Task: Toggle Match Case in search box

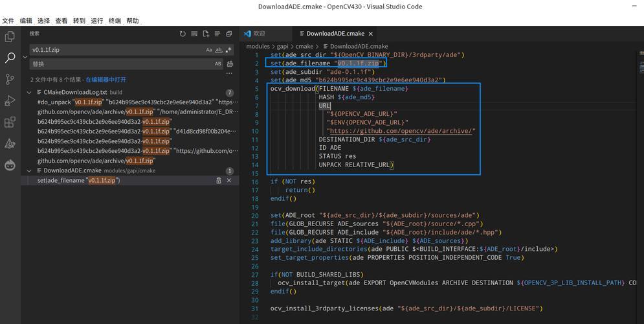Action: tap(209, 50)
